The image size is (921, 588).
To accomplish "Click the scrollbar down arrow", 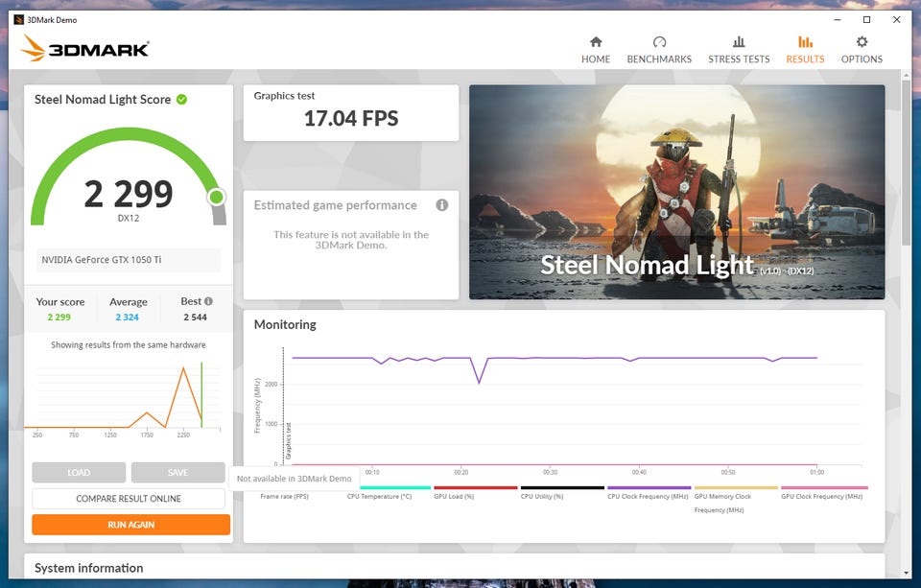I will 906,573.
